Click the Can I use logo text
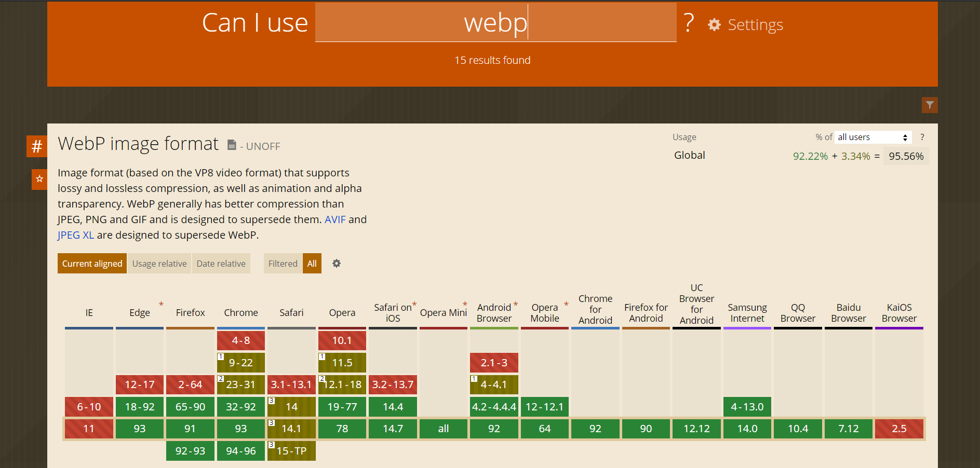The image size is (980, 468). (255, 23)
